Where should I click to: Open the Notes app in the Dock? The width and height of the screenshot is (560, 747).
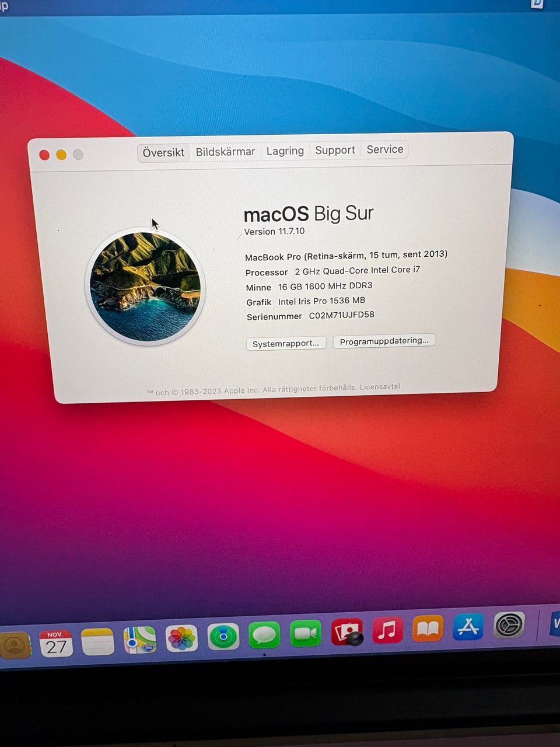point(97,642)
